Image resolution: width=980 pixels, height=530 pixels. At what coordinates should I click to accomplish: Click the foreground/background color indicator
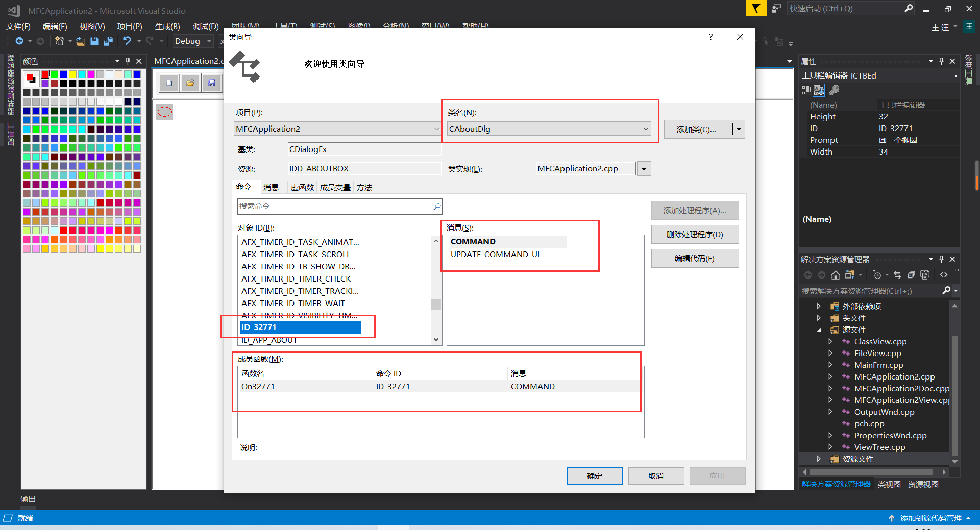tap(31, 78)
